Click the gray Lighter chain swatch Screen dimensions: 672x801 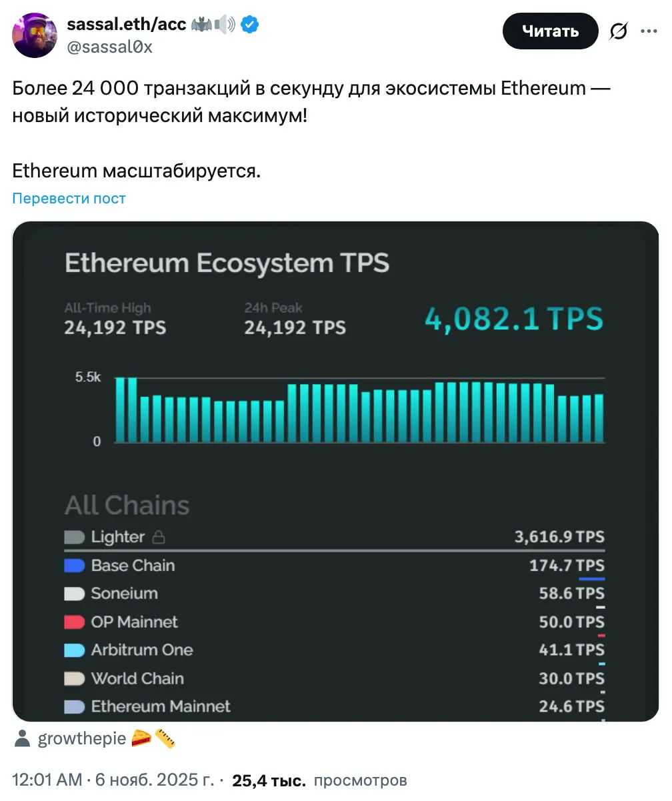point(74,537)
